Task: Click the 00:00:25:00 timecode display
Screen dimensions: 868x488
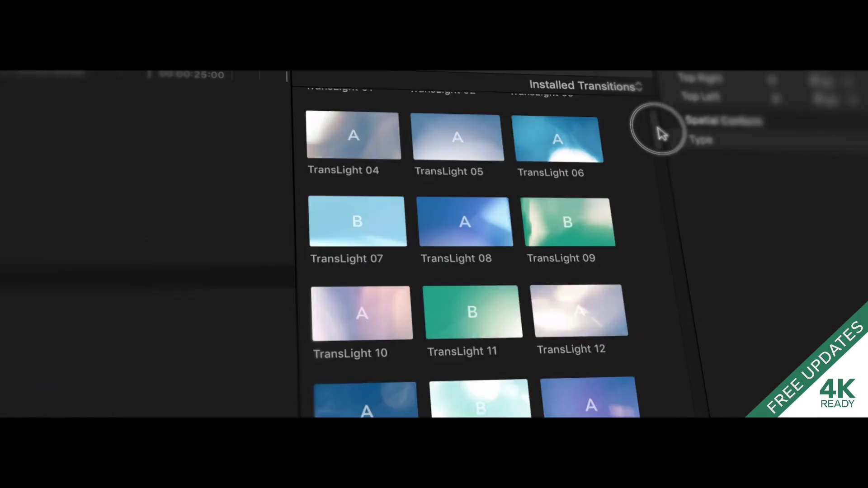Action: tap(192, 75)
